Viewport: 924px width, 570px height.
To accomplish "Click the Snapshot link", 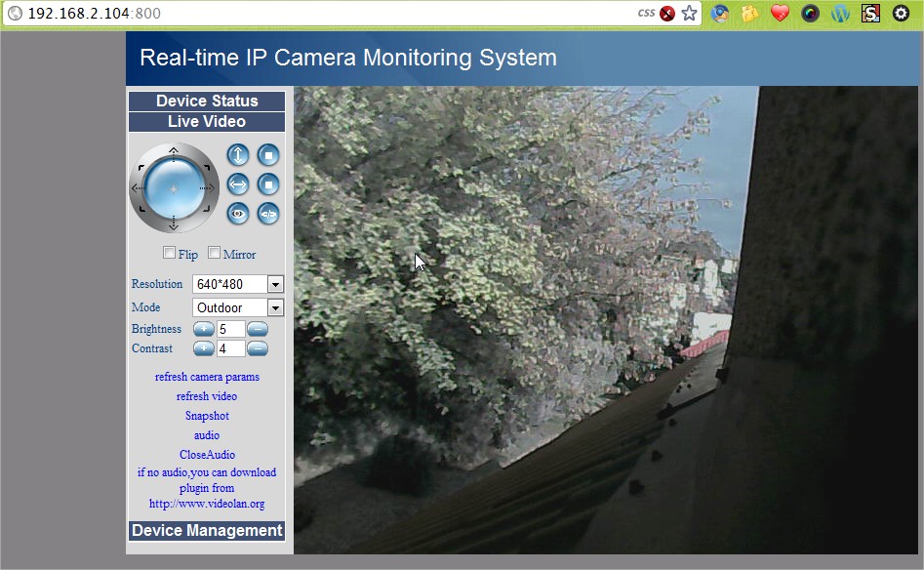I will pos(207,416).
